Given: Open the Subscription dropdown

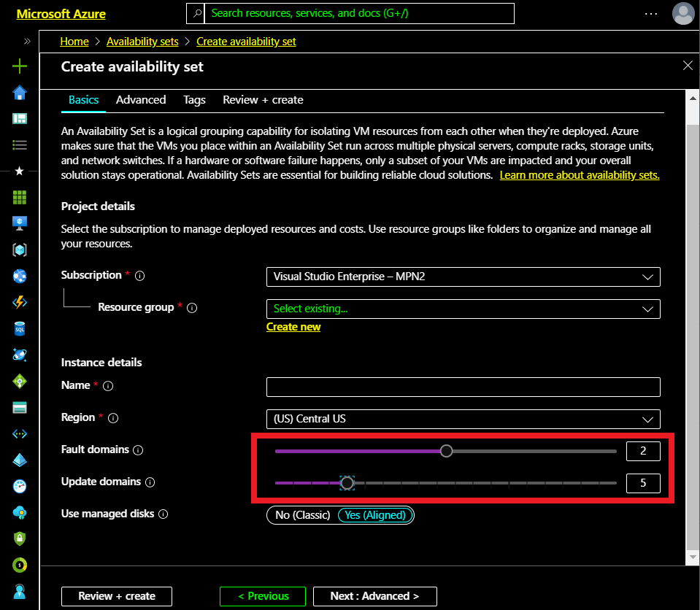Looking at the screenshot, I should pyautogui.click(x=463, y=277).
